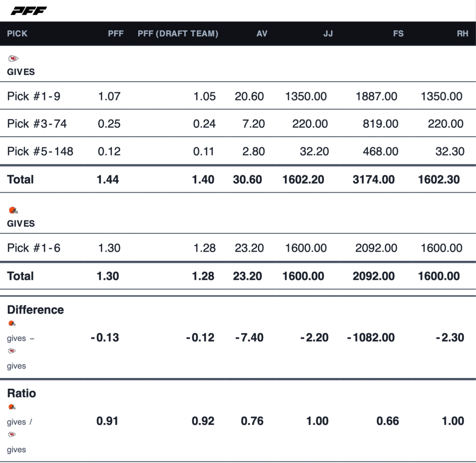Open the Pick #3-74 entry

37,124
